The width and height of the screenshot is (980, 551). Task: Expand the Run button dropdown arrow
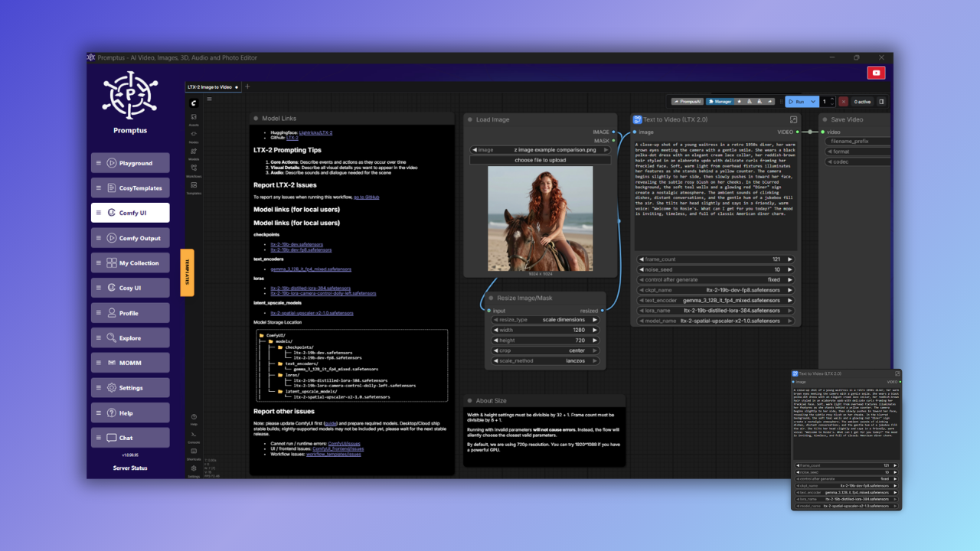812,102
